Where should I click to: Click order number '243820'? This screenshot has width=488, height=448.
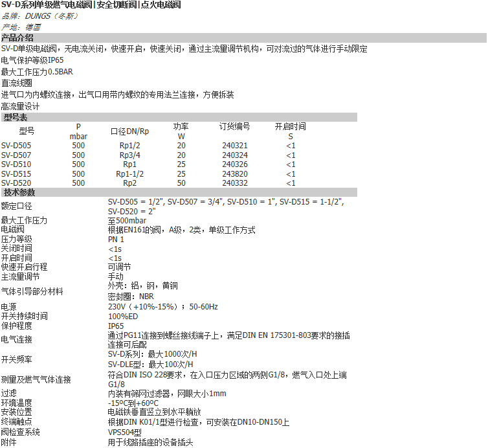coord(235,174)
